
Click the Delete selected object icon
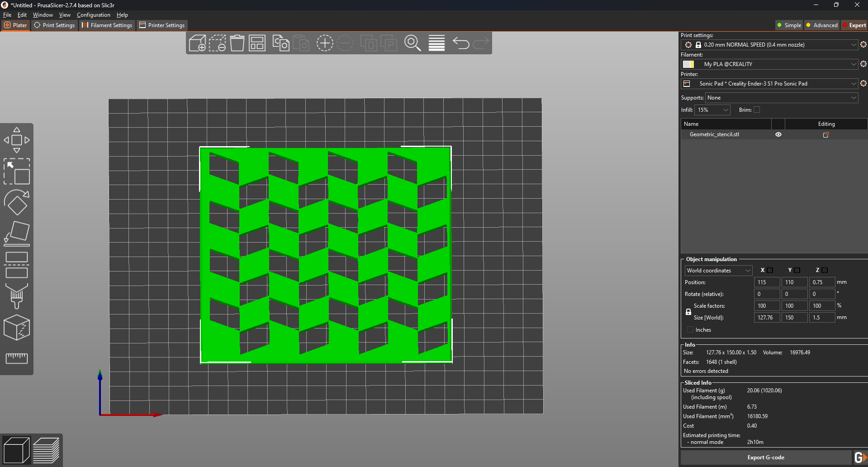(x=217, y=43)
